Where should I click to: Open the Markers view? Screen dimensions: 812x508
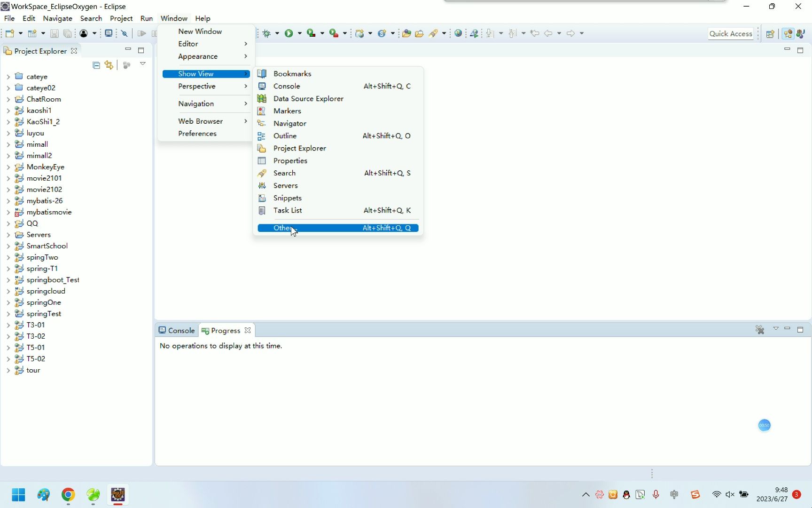pos(338,111)
